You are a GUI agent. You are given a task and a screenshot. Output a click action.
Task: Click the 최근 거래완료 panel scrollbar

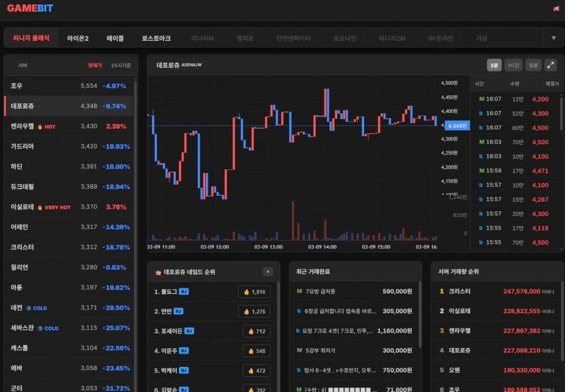click(x=420, y=314)
